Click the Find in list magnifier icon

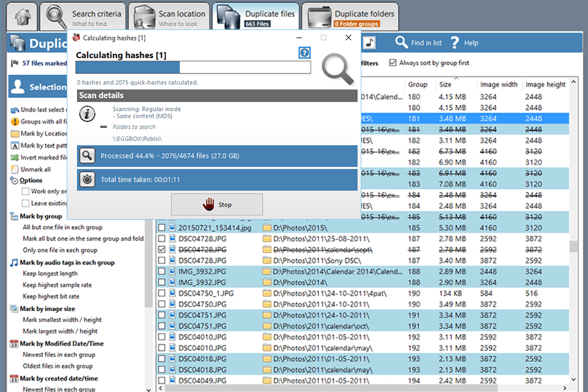point(402,43)
